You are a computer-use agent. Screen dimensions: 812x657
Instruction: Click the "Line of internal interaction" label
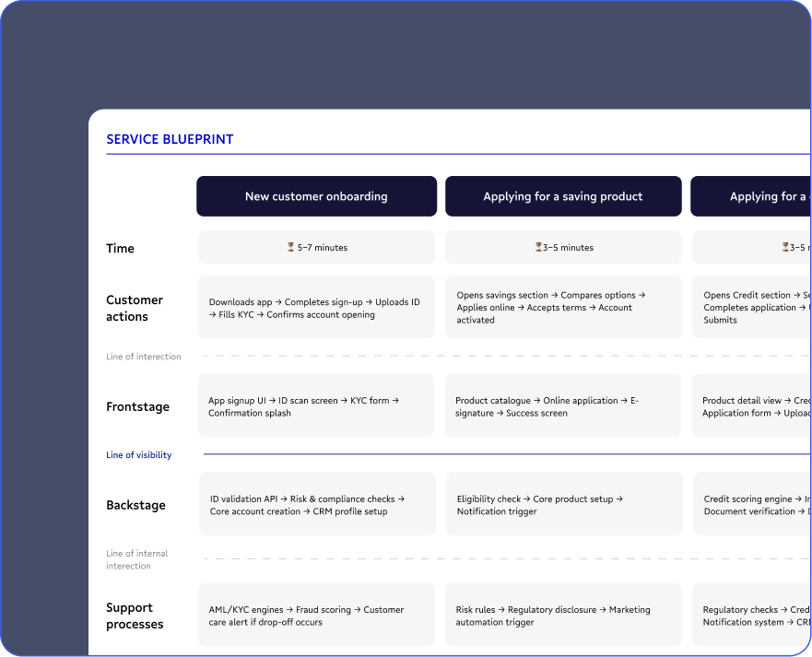(x=139, y=559)
